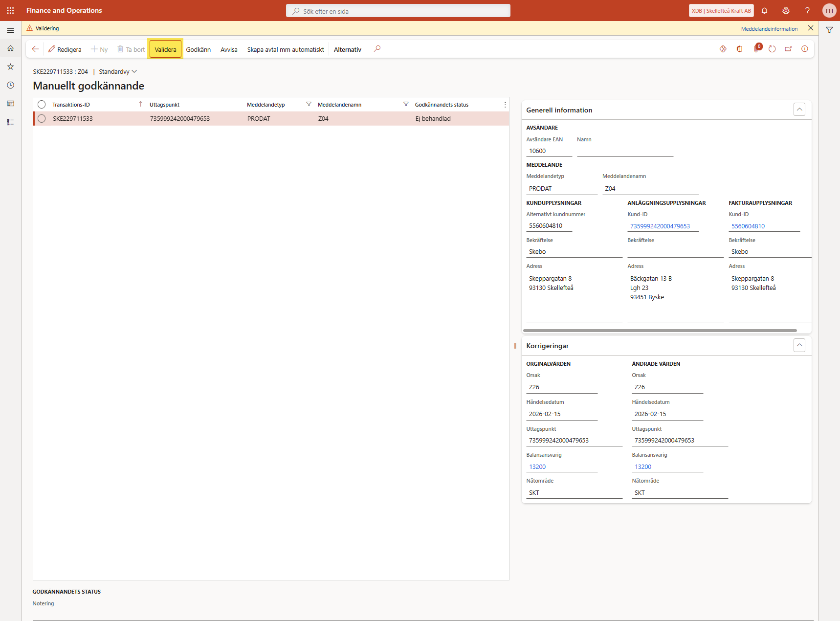Open Recent clock icon in sidebar
840x621 pixels.
pyautogui.click(x=10, y=85)
